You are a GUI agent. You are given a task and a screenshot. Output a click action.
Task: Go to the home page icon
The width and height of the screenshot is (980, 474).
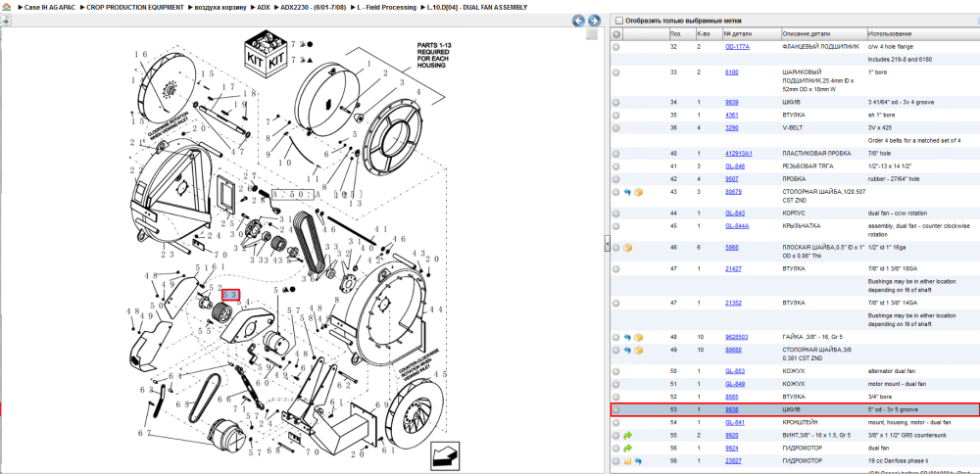point(6,8)
